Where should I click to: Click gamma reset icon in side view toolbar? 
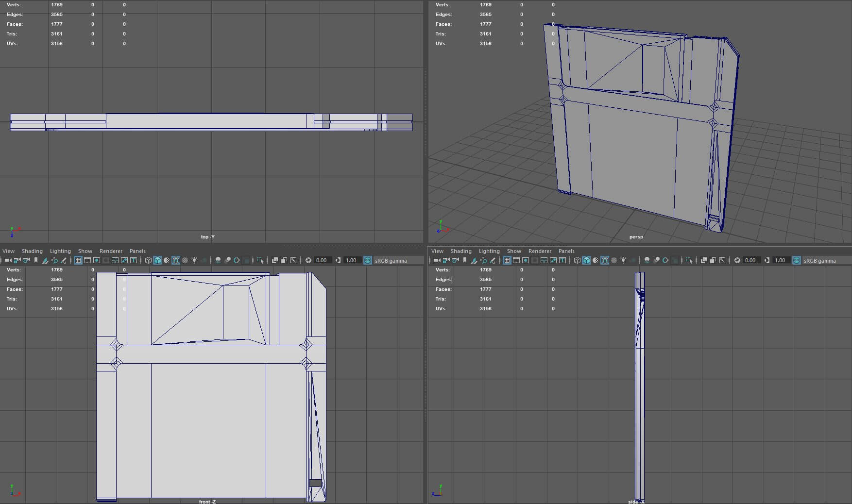[767, 261]
